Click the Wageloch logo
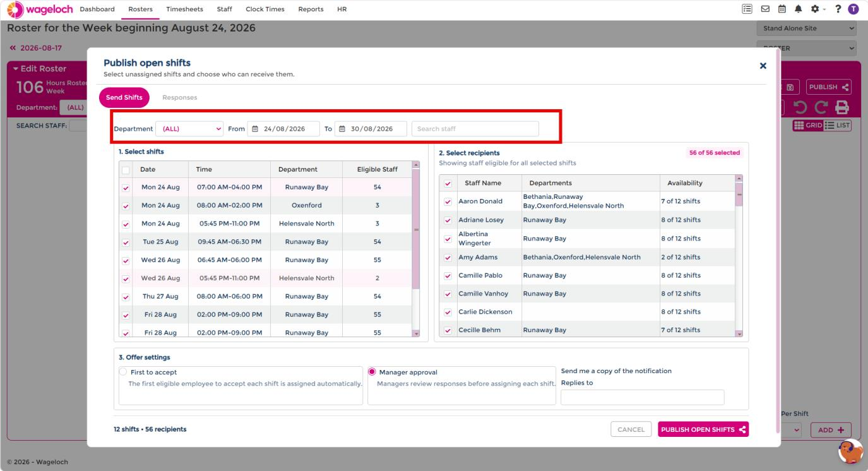This screenshot has height=471, width=868. (39, 9)
